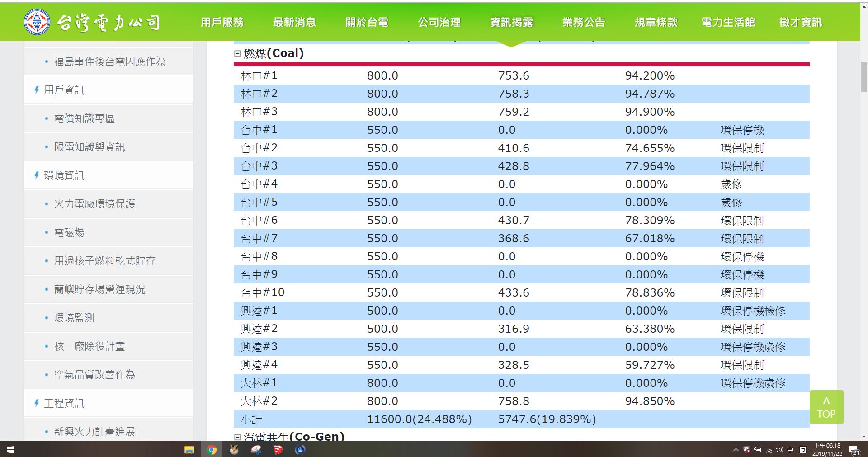Screen dimensions: 868x457
Task: Open 核一廠除役計畫 sidebar link
Action: click(90, 346)
